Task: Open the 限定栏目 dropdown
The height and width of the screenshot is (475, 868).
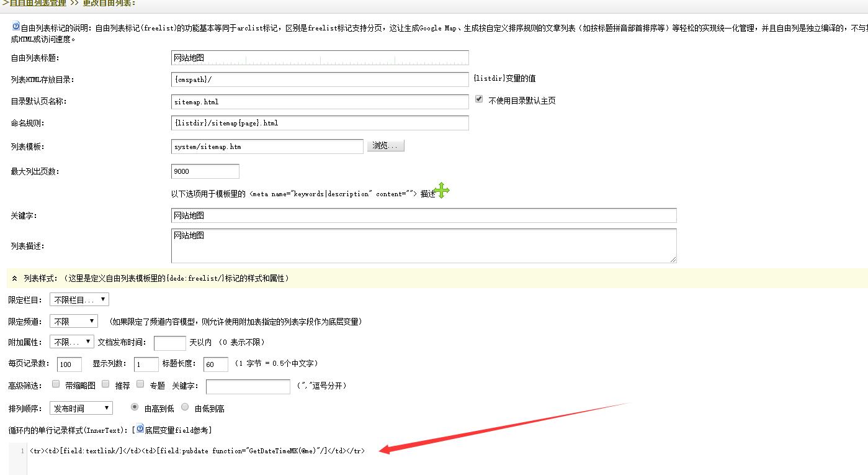Action: pyautogui.click(x=79, y=300)
